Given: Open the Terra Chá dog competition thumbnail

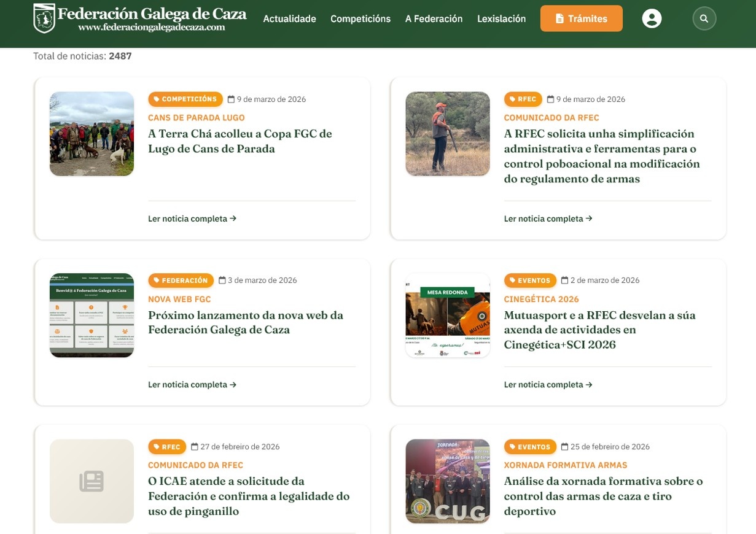Looking at the screenshot, I should coord(92,134).
